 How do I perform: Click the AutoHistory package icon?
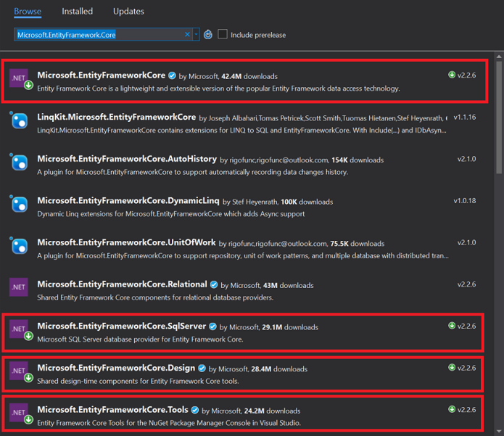pos(19,162)
